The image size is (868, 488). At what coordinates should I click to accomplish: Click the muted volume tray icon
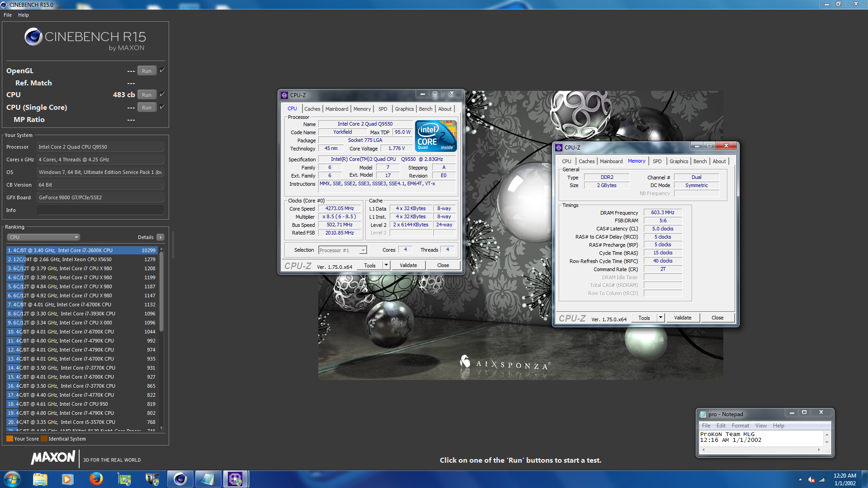[811, 479]
